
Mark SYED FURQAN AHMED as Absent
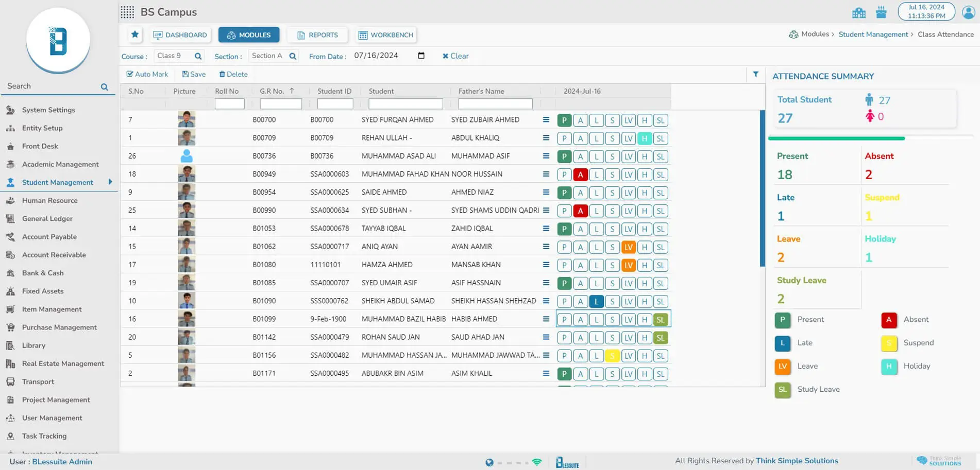point(580,120)
